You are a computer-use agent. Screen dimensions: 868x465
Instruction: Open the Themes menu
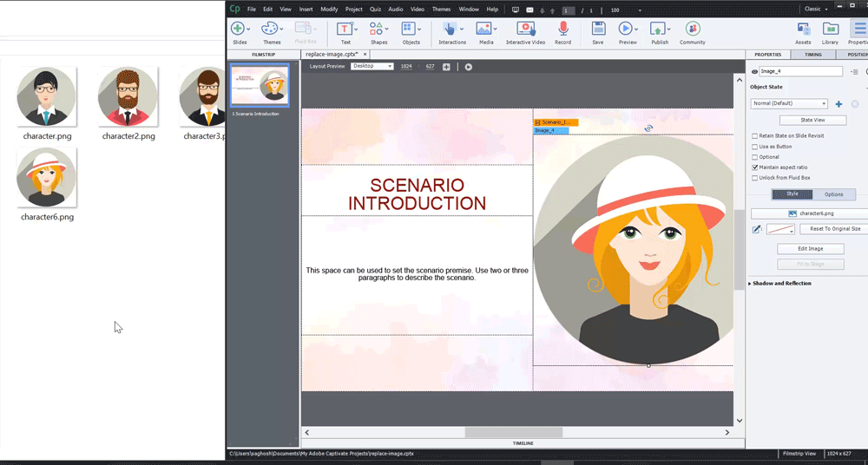(441, 10)
